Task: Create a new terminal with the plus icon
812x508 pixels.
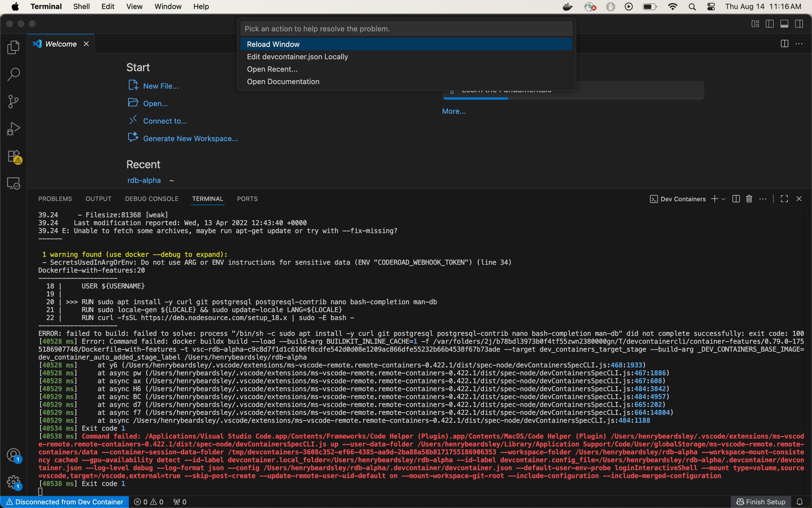Action: click(x=714, y=199)
